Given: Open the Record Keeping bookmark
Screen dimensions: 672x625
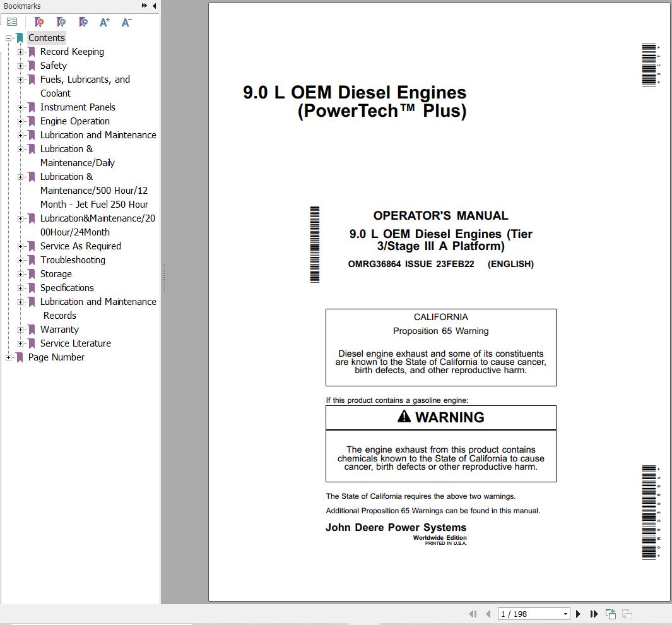Looking at the screenshot, I should pos(72,52).
